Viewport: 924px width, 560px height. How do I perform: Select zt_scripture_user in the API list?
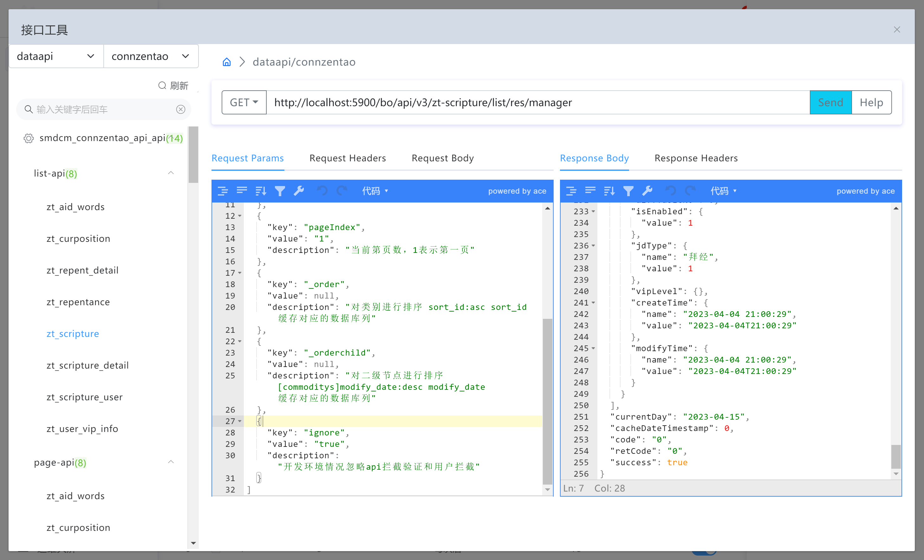click(84, 397)
